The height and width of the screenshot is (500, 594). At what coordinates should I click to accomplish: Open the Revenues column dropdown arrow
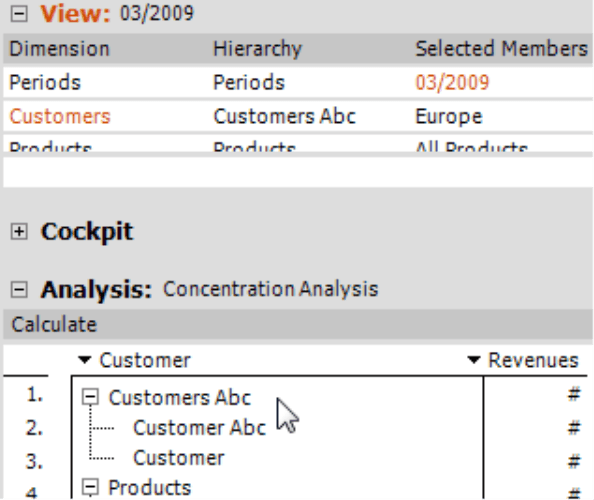474,360
